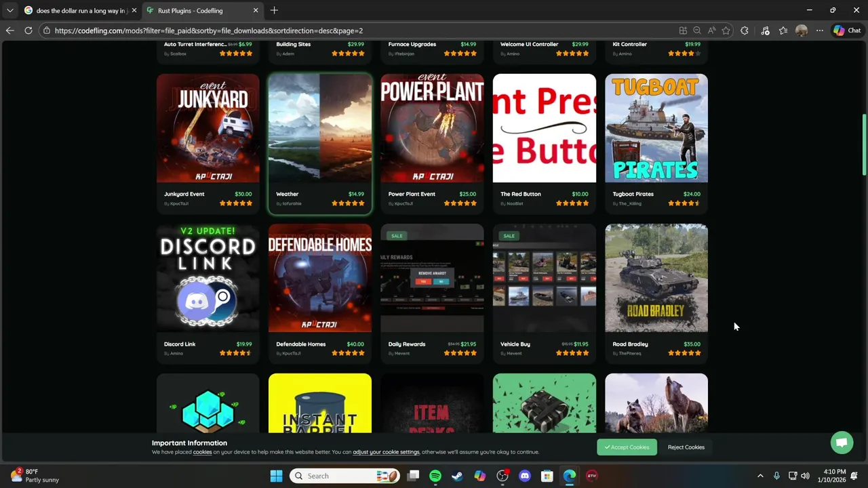The image size is (868, 488).
Task: Accept Cookies button
Action: [x=627, y=447]
